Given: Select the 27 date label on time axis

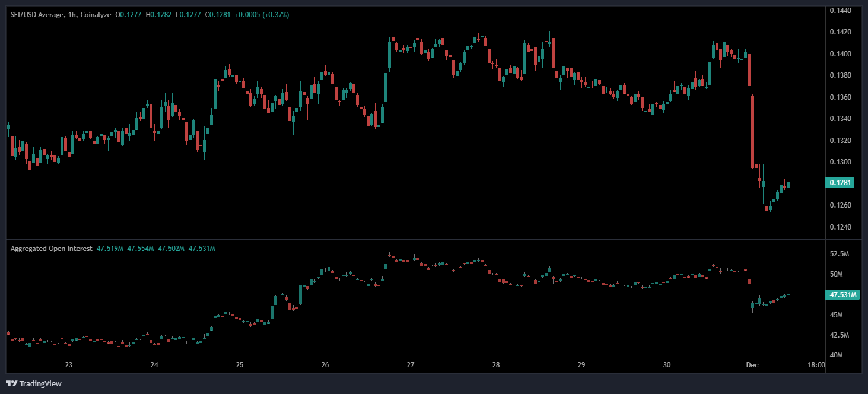Looking at the screenshot, I should pyautogui.click(x=410, y=365).
